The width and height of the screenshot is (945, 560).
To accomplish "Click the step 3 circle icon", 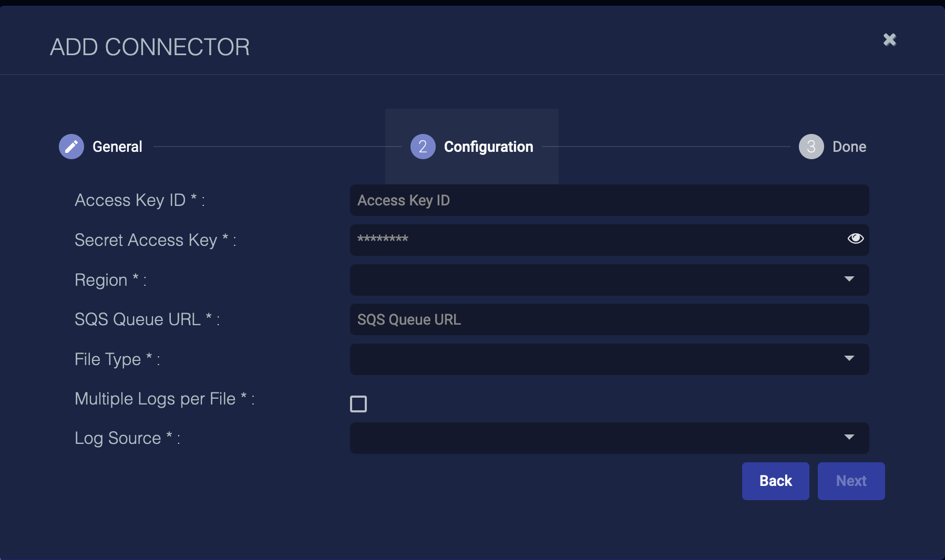I will click(811, 147).
